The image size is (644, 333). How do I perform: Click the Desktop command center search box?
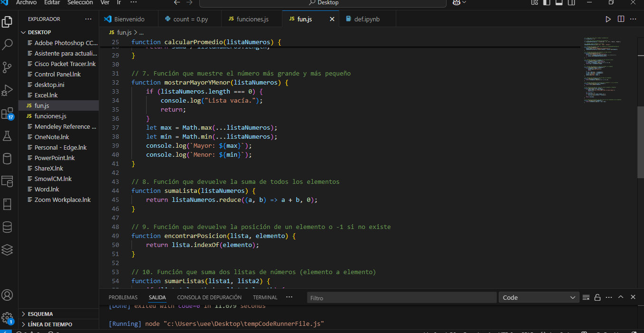[323, 2]
